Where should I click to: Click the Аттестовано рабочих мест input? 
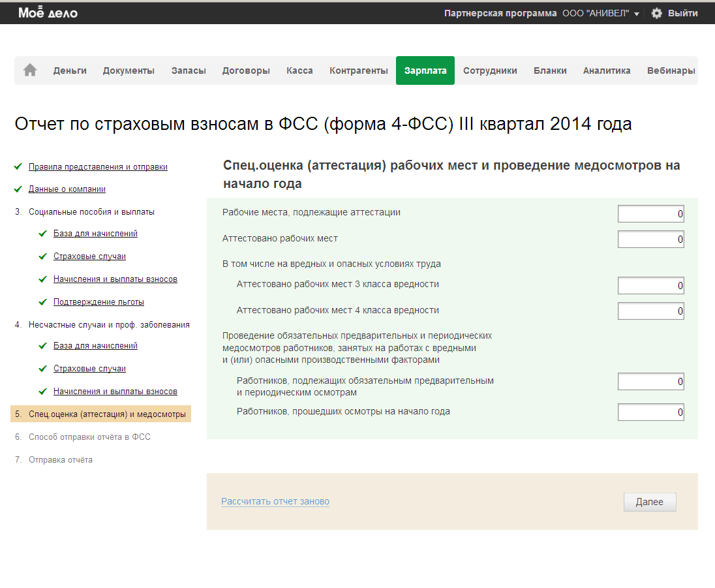pos(650,240)
